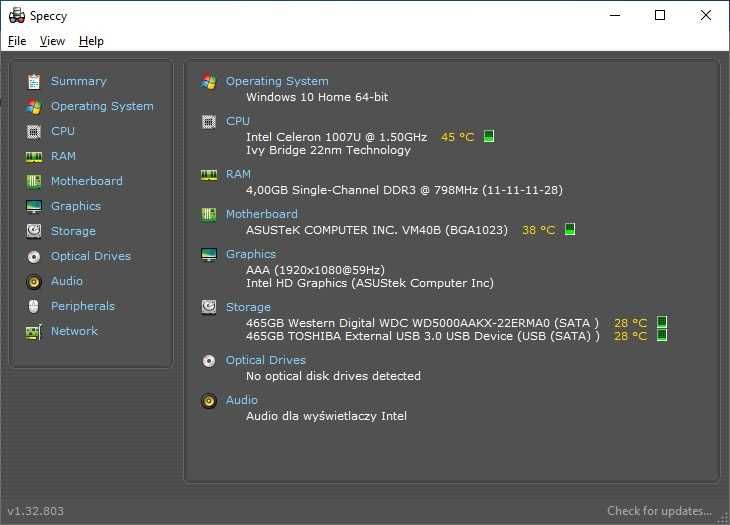The height and width of the screenshot is (525, 730).
Task: Click the Motherboard icon in summary panel
Action: [209, 215]
